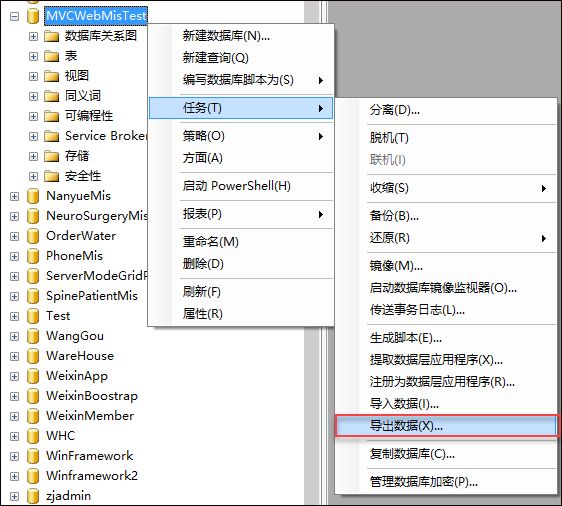Choose 导出数据(X)... in tasks submenu
Image resolution: width=562 pixels, height=506 pixels.
click(x=446, y=426)
